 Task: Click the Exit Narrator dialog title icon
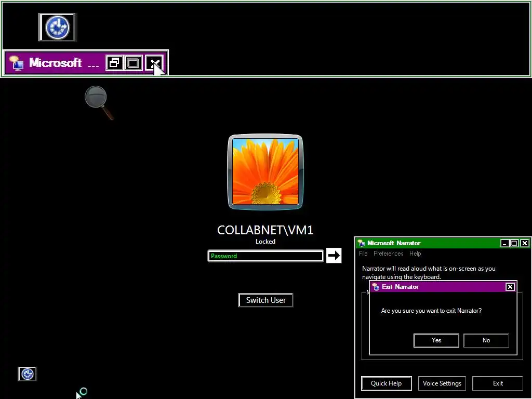click(x=375, y=287)
